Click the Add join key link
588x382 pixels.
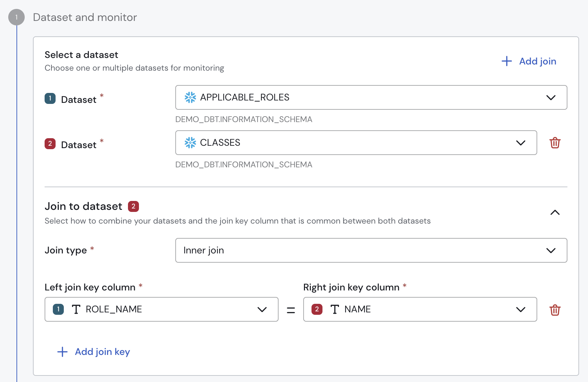[102, 351]
